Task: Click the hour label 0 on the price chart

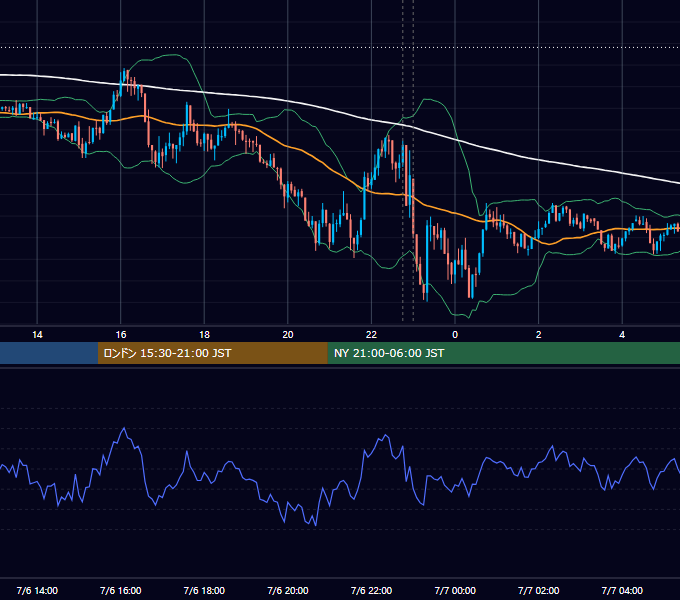Action: pos(455,335)
